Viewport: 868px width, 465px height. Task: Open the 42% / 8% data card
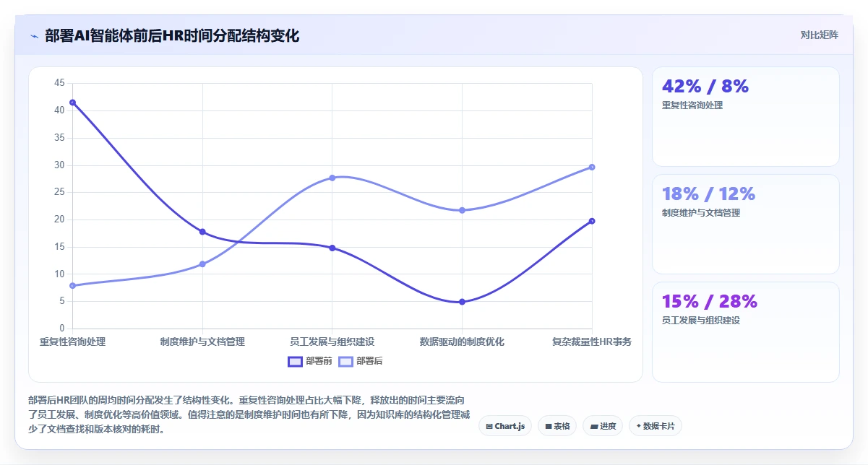pyautogui.click(x=746, y=117)
